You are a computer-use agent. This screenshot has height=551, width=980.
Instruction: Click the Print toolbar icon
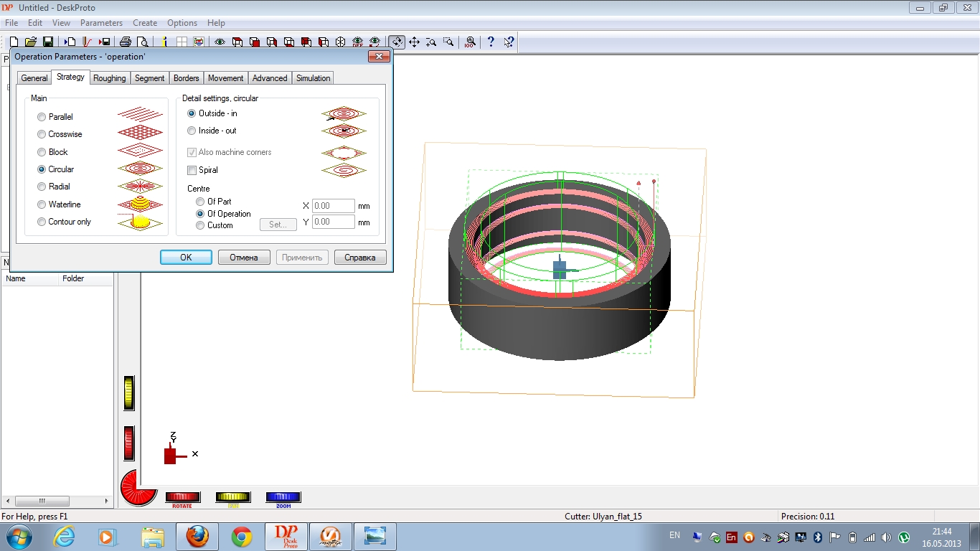pyautogui.click(x=126, y=42)
